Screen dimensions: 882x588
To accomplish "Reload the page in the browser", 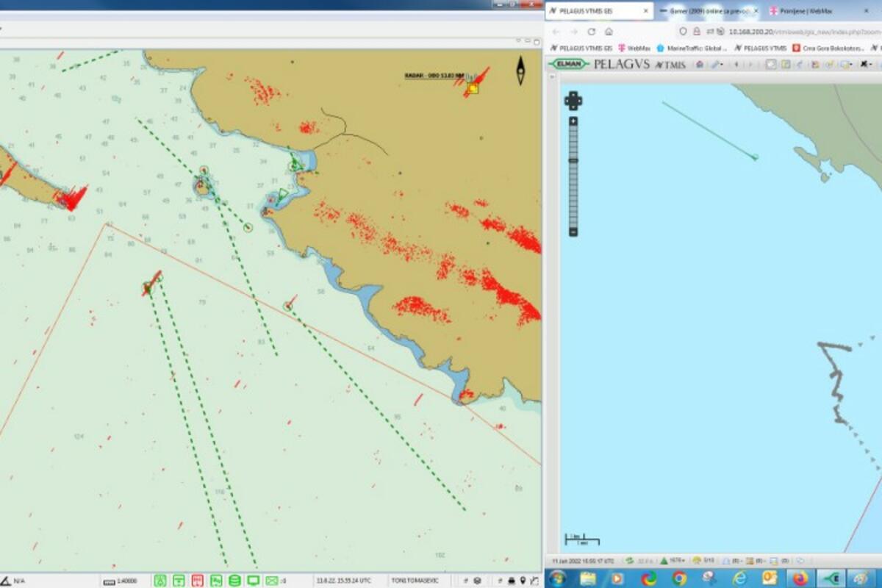I will click(x=591, y=32).
